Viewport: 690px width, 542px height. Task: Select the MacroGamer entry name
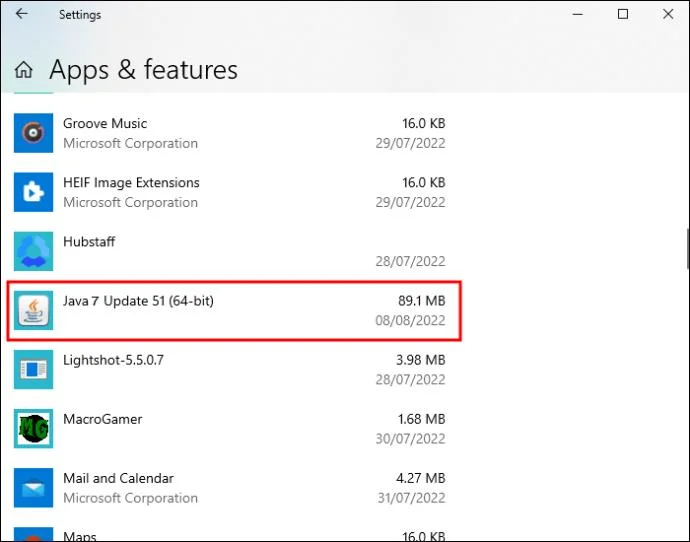pos(103,419)
